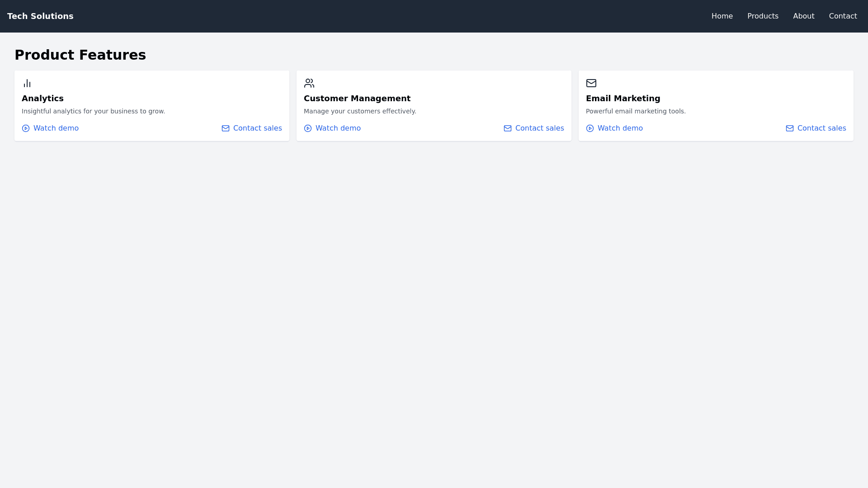
Task: Click the Customer Management users icon
Action: click(309, 83)
